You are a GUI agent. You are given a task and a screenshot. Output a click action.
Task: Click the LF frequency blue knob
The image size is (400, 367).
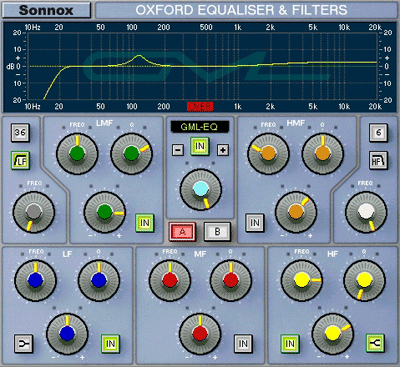(35, 280)
